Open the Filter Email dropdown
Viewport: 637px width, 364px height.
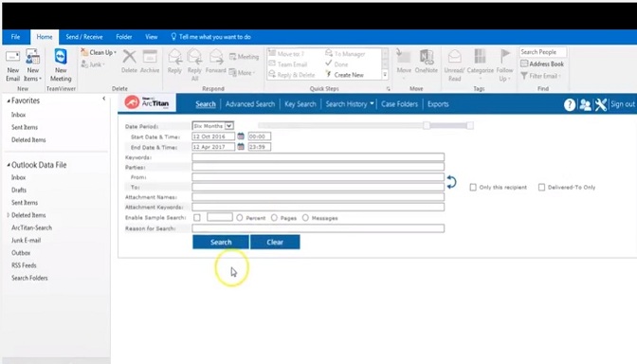pos(540,76)
